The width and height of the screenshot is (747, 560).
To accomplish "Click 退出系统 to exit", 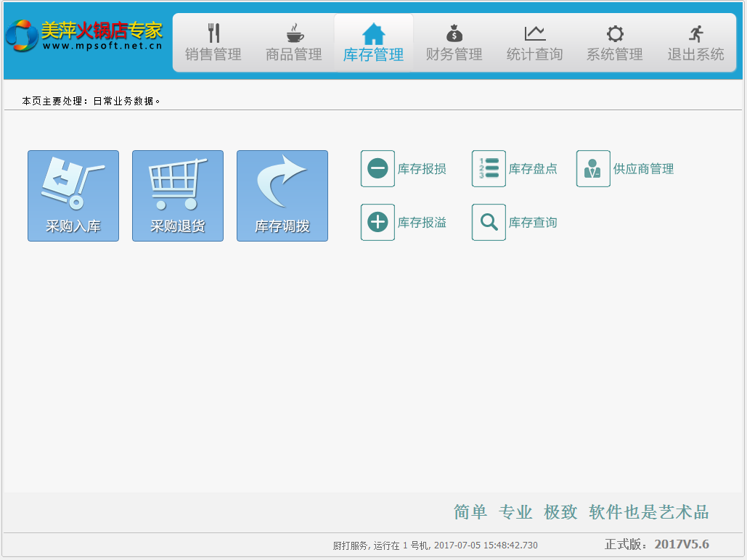I will click(695, 44).
